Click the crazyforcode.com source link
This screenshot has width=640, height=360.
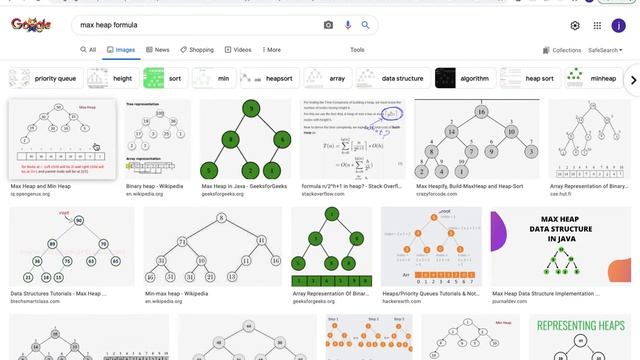click(x=436, y=194)
